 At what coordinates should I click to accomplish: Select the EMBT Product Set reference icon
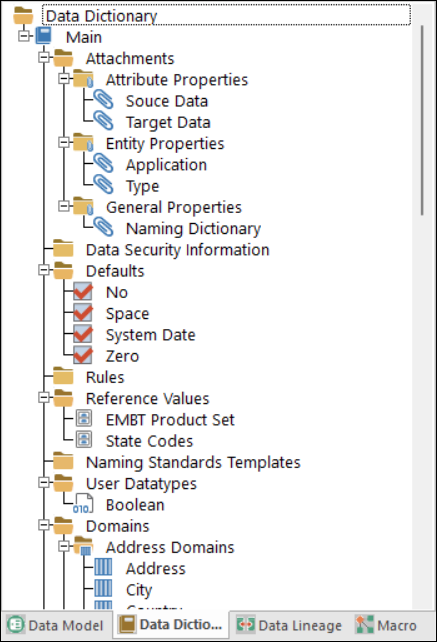pos(84,419)
